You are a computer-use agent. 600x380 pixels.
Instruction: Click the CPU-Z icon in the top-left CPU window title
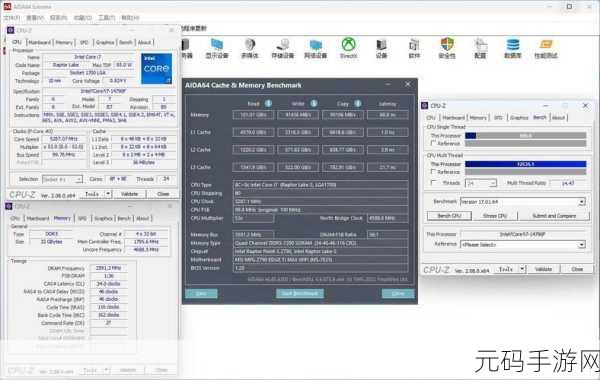11,30
